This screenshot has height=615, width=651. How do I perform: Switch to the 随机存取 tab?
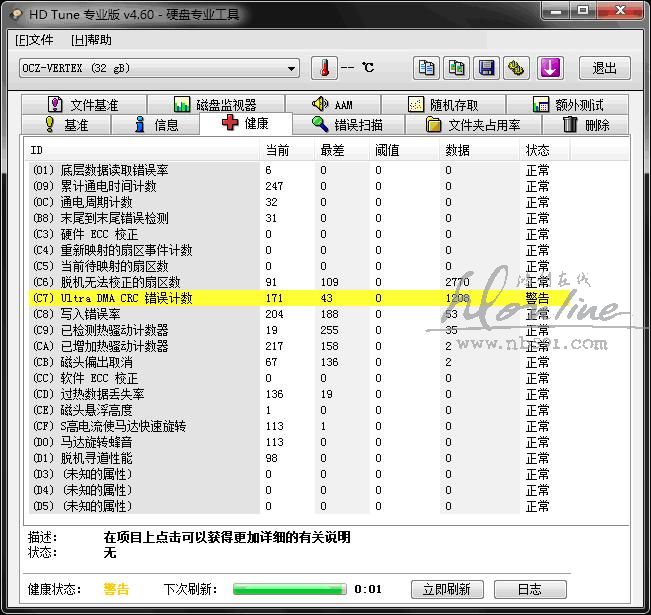[443, 104]
